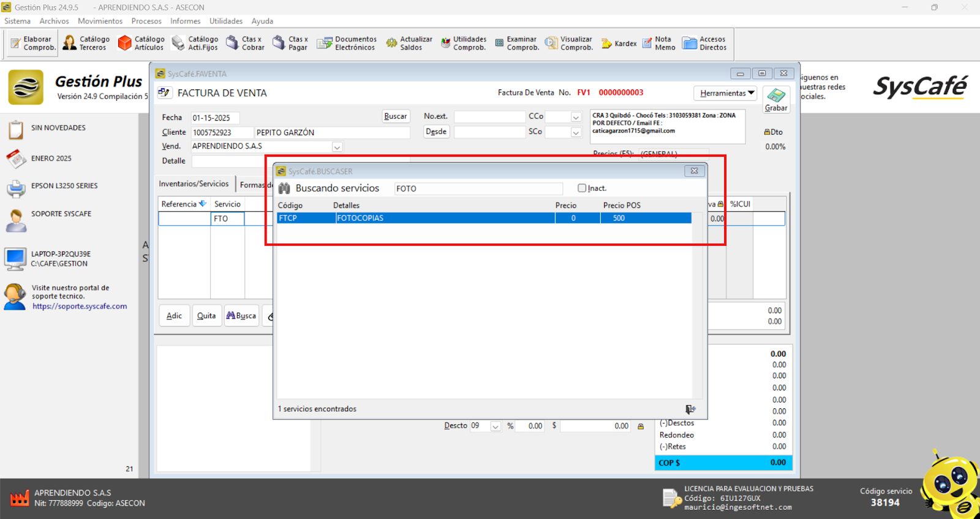The height and width of the screenshot is (519, 980).
Task: Select the FOTOCOPIAS service row
Action: [444, 218]
